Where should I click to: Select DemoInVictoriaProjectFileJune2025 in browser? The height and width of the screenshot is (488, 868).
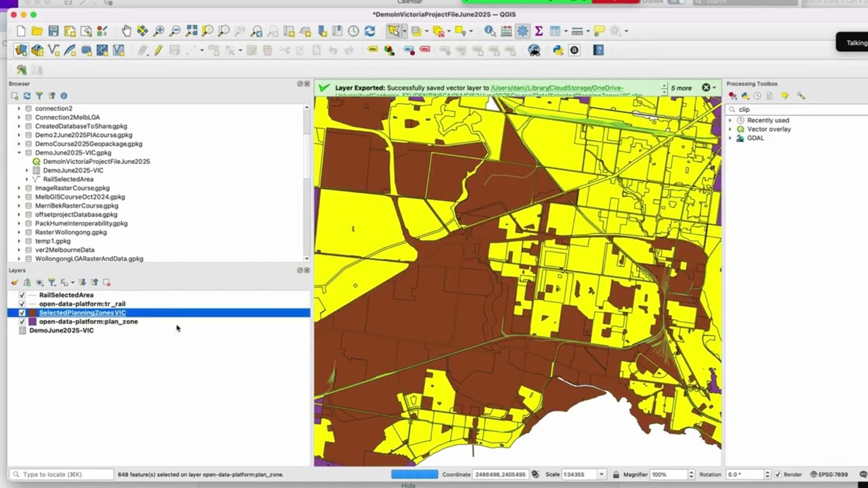click(96, 162)
